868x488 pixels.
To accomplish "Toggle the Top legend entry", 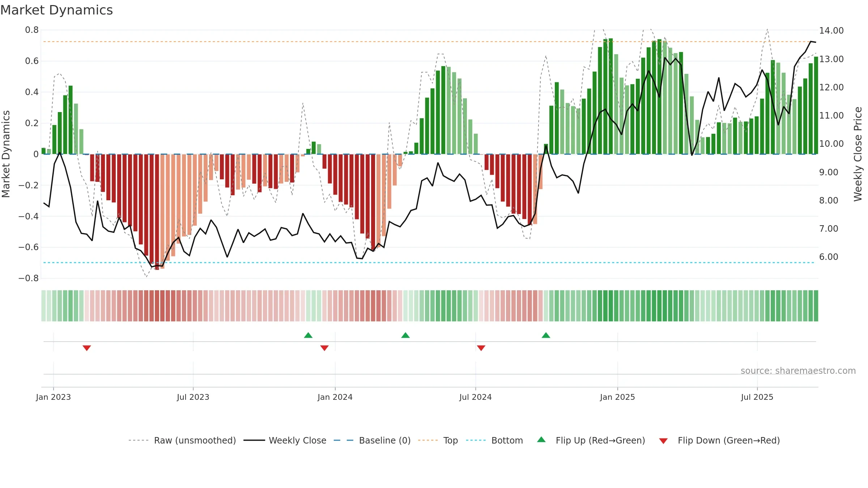I will tap(438, 440).
